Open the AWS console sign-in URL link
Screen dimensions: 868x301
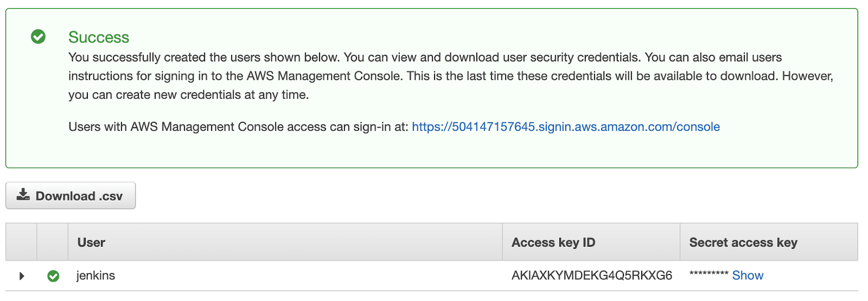pos(566,127)
